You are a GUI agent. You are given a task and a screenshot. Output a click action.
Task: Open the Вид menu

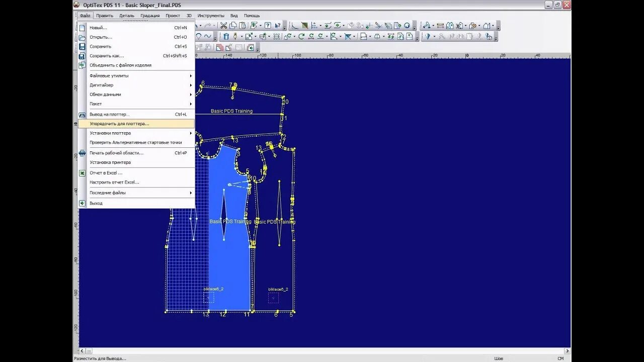click(234, 16)
